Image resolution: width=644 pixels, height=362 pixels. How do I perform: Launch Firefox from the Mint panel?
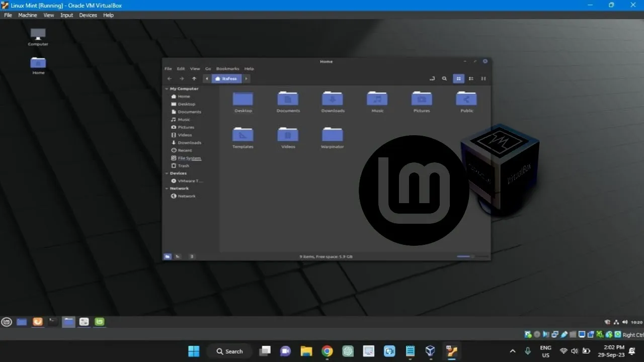pyautogui.click(x=38, y=322)
